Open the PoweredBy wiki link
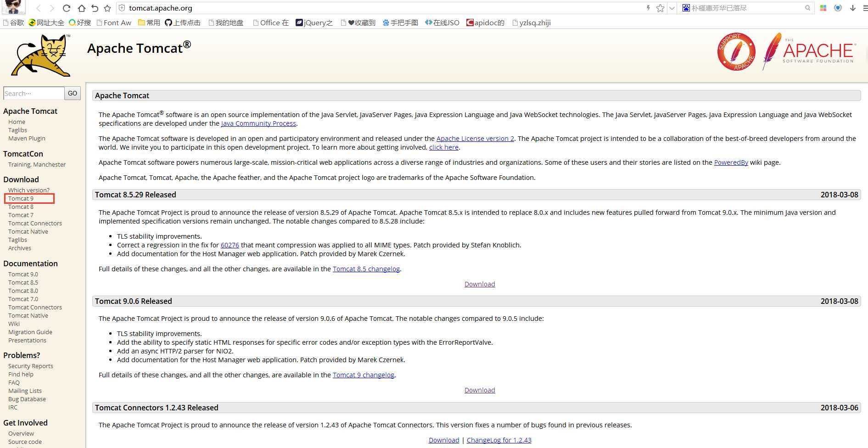 tap(731, 162)
